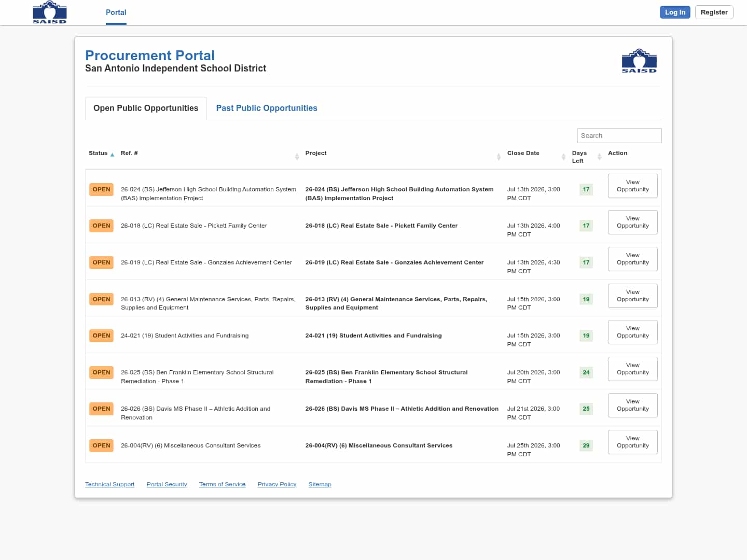View Opportunity for Miscellaneous Consultant Services

pos(632,442)
